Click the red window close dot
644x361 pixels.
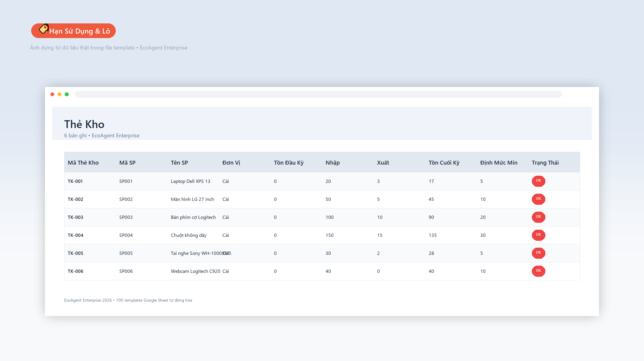(x=52, y=94)
